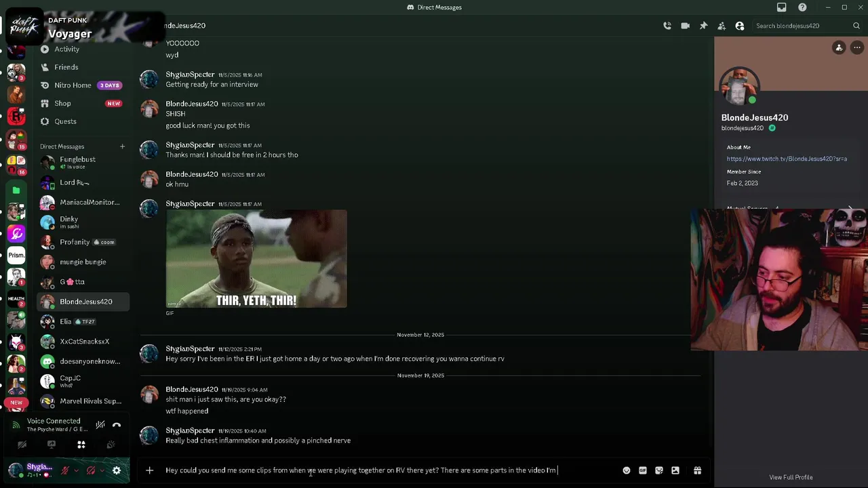The width and height of the screenshot is (868, 488).
Task: Open the Inbox icon in title bar
Action: click(x=782, y=7)
